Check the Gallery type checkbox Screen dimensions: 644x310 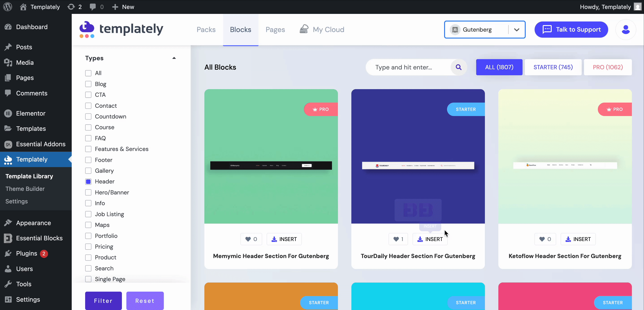88,170
